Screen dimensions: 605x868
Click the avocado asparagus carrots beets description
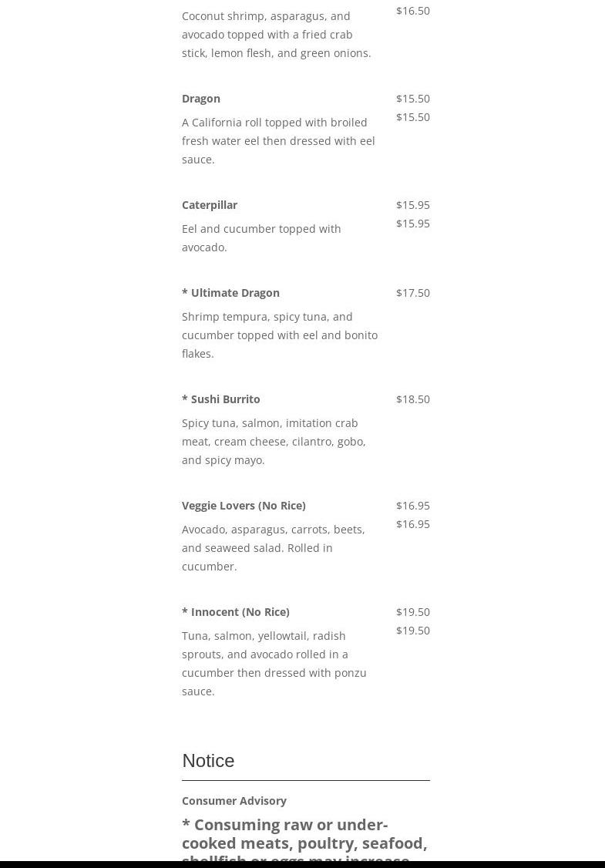pyautogui.click(x=273, y=547)
